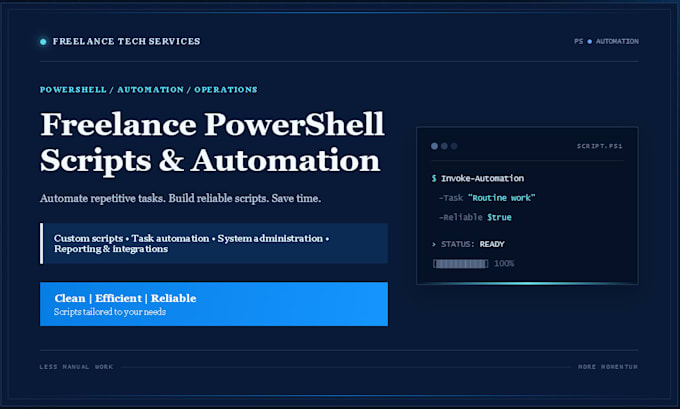Click the "Invoke-Automation" command text
Image resolution: width=680 pixels, height=409 pixels.
tap(482, 178)
